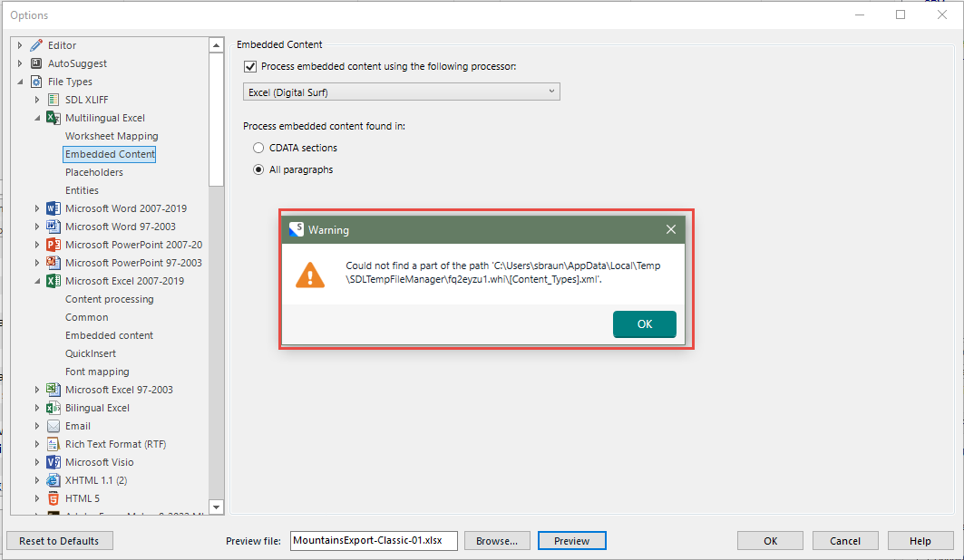
Task: Click the SDL XLIFF file type icon
Action: coord(54,100)
